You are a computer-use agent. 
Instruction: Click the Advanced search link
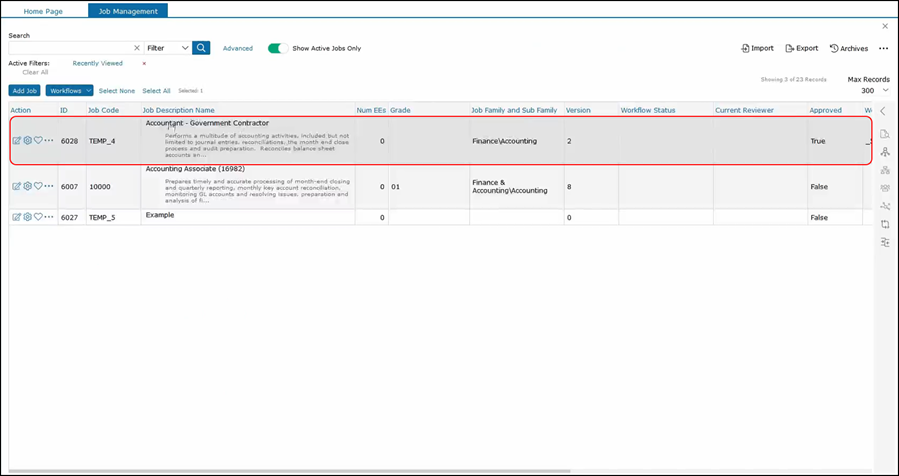(237, 48)
